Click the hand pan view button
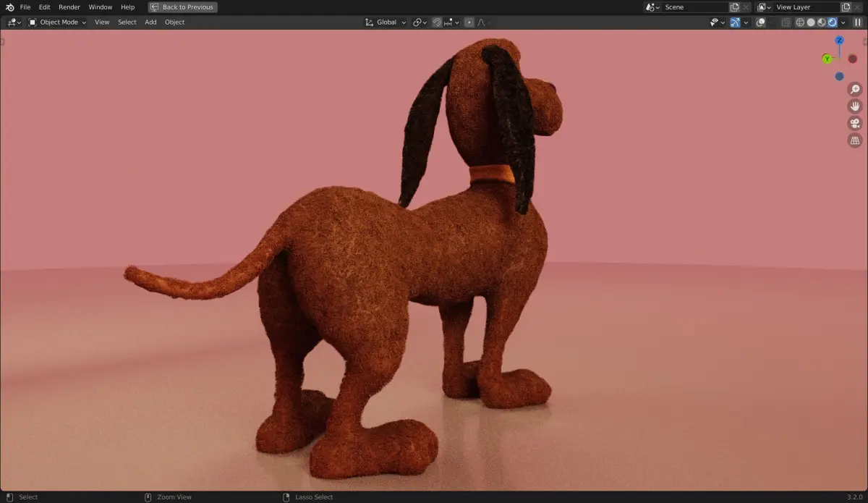Viewport: 868px width, 503px height. [x=855, y=106]
